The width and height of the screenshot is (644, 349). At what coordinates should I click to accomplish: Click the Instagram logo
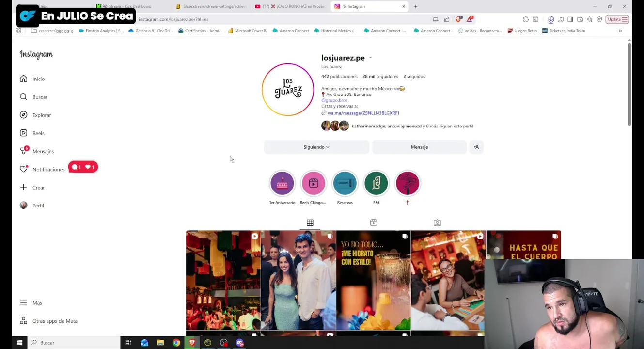coord(36,54)
